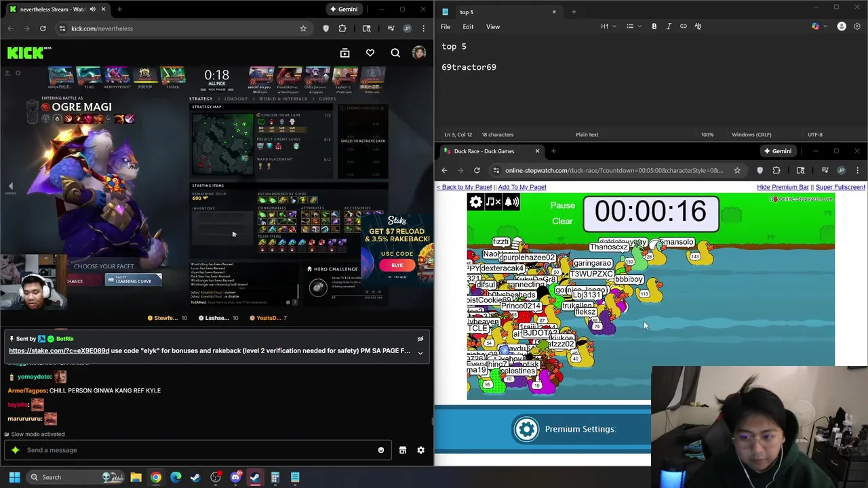Click the 100% zoom status in Notepad
This screenshot has height=488, width=868.
[x=707, y=134]
